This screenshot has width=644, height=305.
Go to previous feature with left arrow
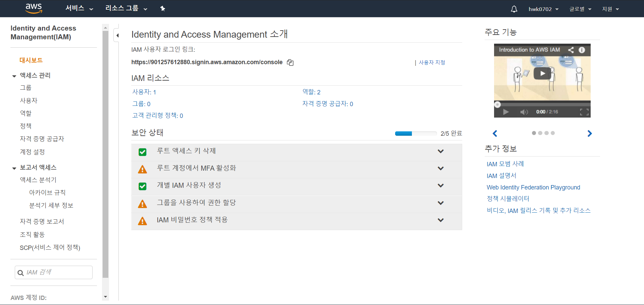coord(495,133)
